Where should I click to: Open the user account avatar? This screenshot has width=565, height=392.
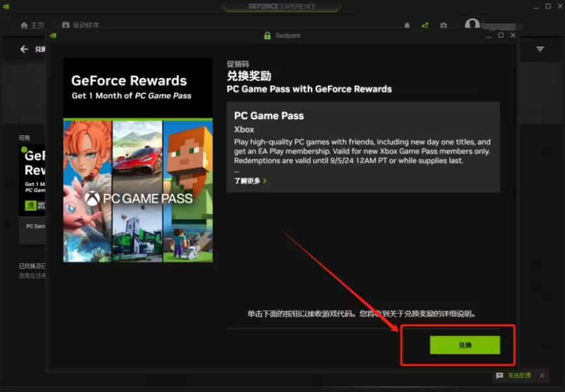point(472,25)
